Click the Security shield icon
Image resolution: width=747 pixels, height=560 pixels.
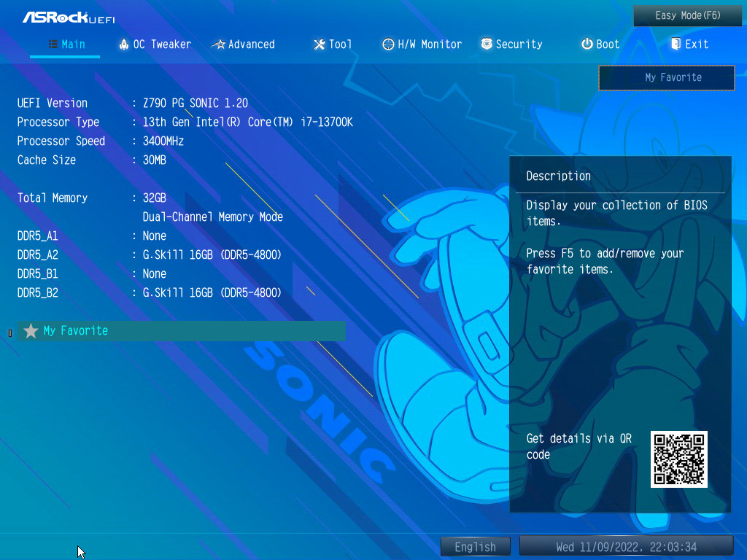[x=487, y=44]
